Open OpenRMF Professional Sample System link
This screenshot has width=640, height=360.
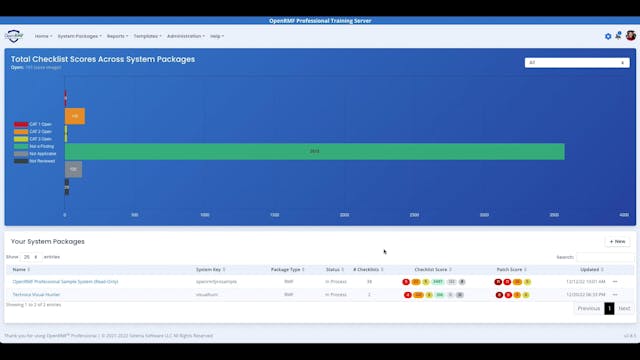[x=65, y=282]
